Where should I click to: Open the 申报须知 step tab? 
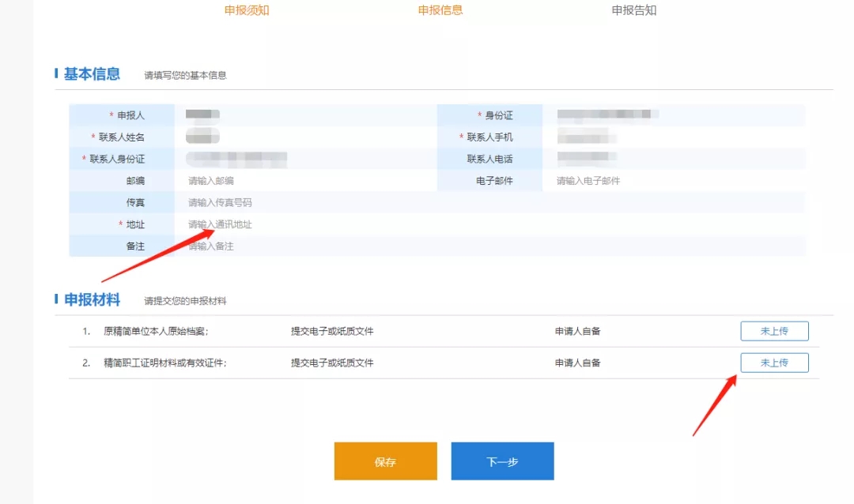coord(247,10)
